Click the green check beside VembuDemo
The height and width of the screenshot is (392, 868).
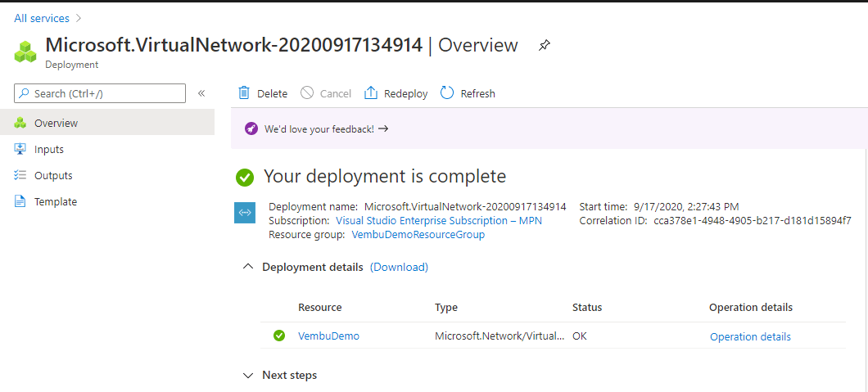(x=279, y=336)
